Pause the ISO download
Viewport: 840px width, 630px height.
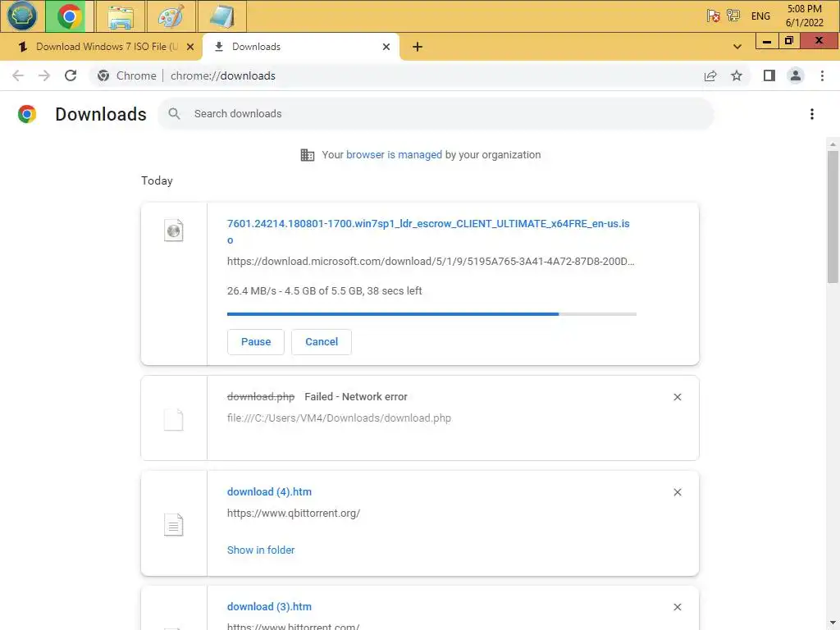click(256, 342)
